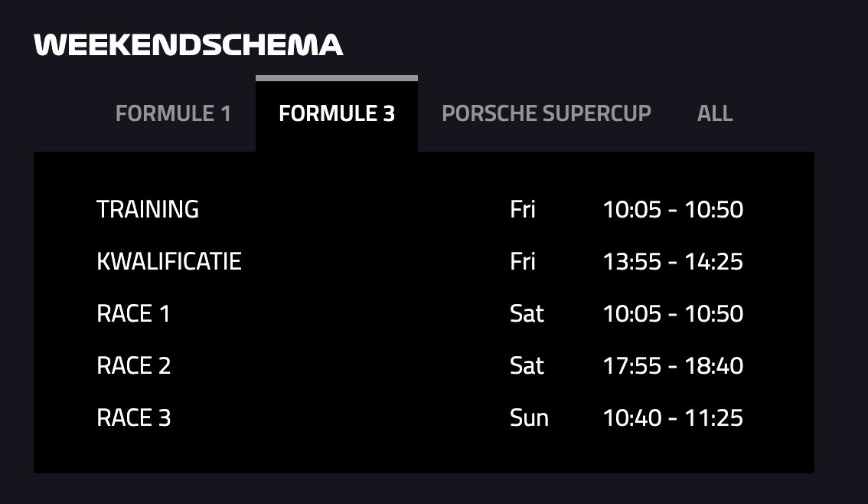This screenshot has width=868, height=504.
Task: Click the Fri label beside Kwalificatie
Action: point(522,261)
